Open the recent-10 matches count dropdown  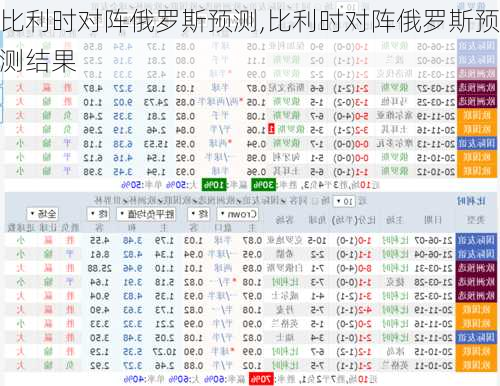344,201
